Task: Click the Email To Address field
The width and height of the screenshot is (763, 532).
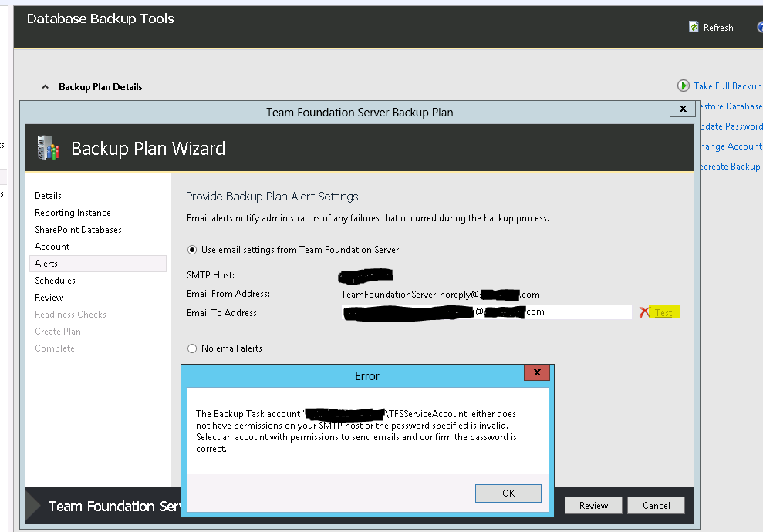Action: (487, 312)
